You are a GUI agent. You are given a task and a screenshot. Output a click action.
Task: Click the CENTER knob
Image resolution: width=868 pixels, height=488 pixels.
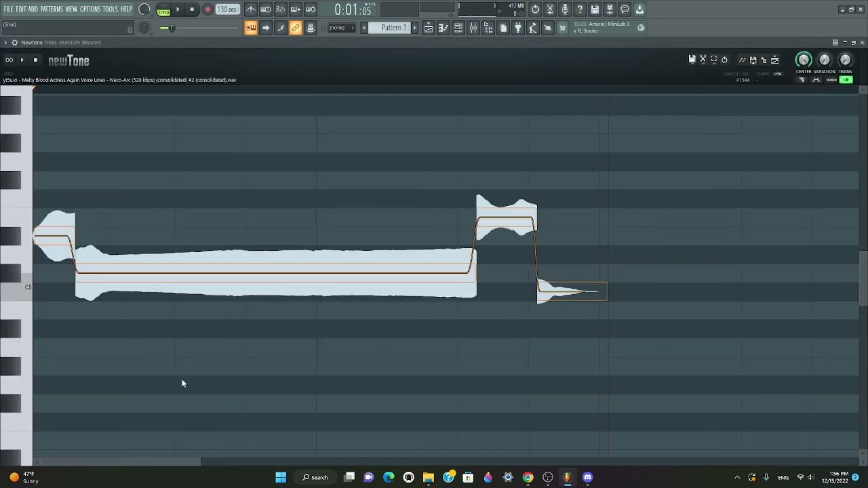pos(804,60)
